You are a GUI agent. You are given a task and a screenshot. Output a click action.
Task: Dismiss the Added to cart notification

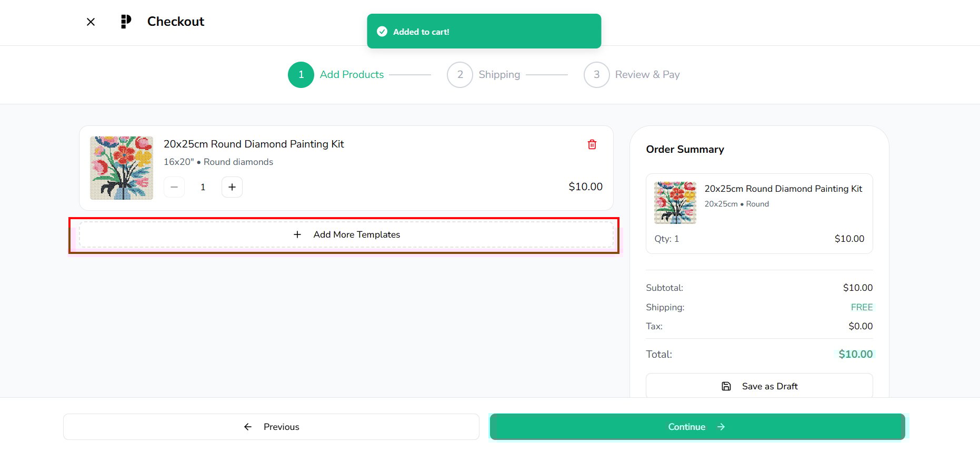(x=484, y=32)
